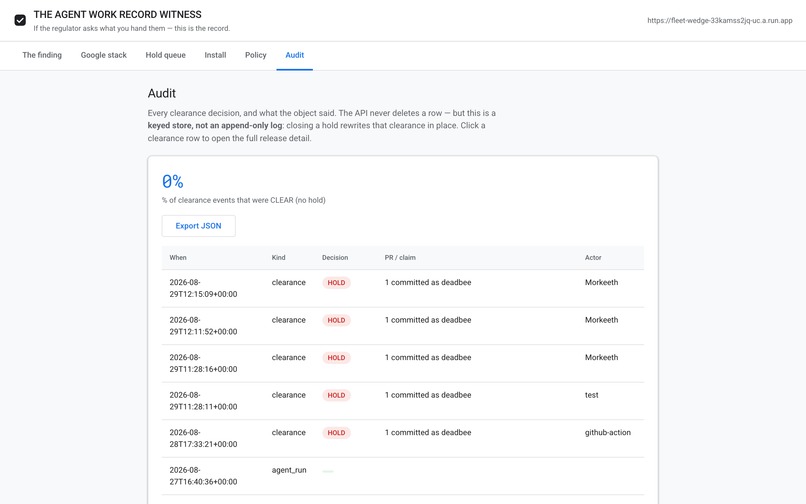Click the 0% clearance statistic
806x504 pixels.
(x=173, y=182)
